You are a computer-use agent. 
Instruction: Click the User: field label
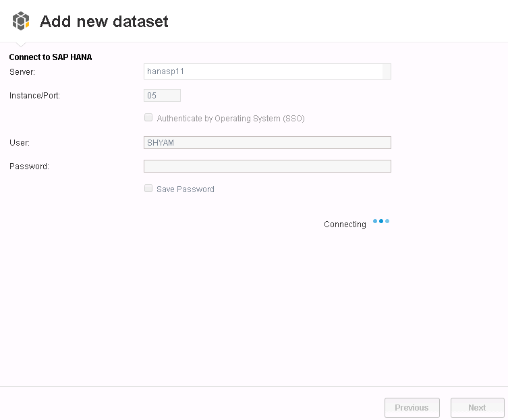pyautogui.click(x=20, y=142)
